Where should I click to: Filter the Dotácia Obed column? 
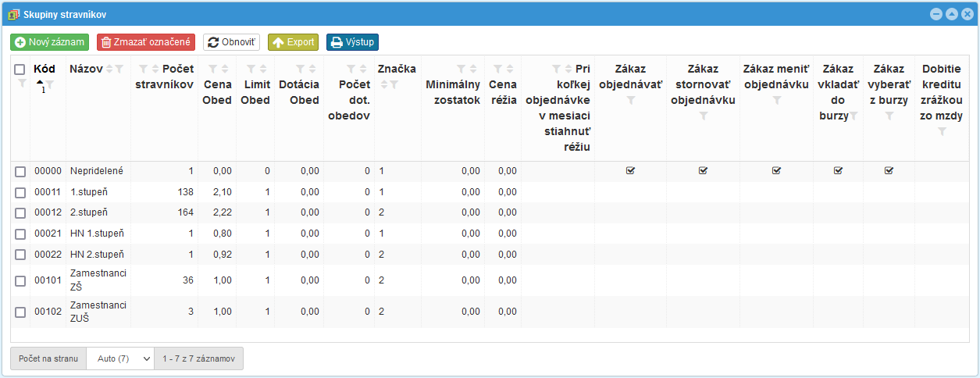coord(301,69)
